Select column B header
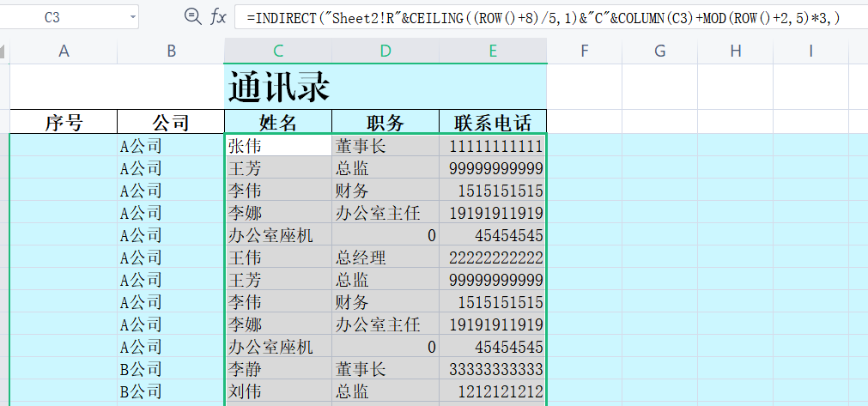The width and height of the screenshot is (868, 406). coord(171,51)
